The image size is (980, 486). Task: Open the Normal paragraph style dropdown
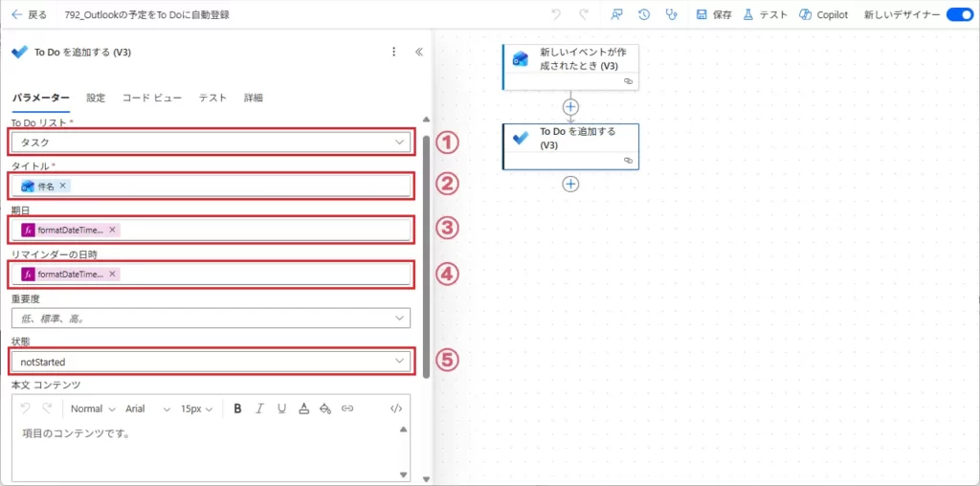tap(93, 409)
